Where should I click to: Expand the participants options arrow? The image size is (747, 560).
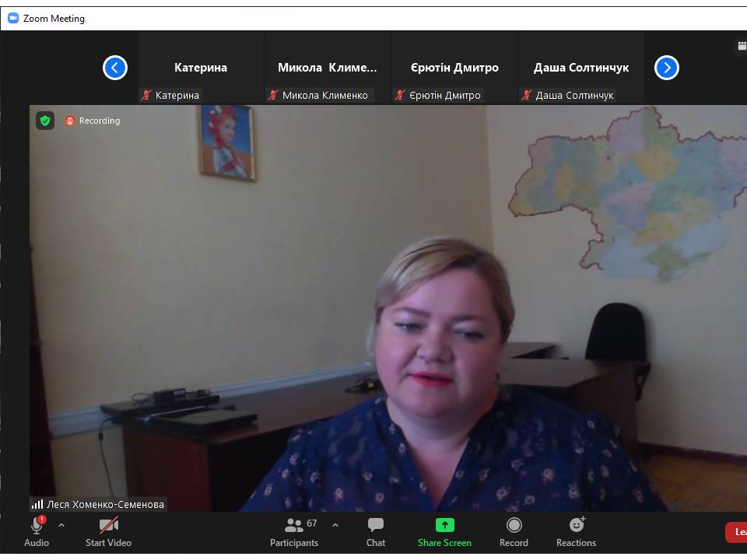(x=335, y=525)
